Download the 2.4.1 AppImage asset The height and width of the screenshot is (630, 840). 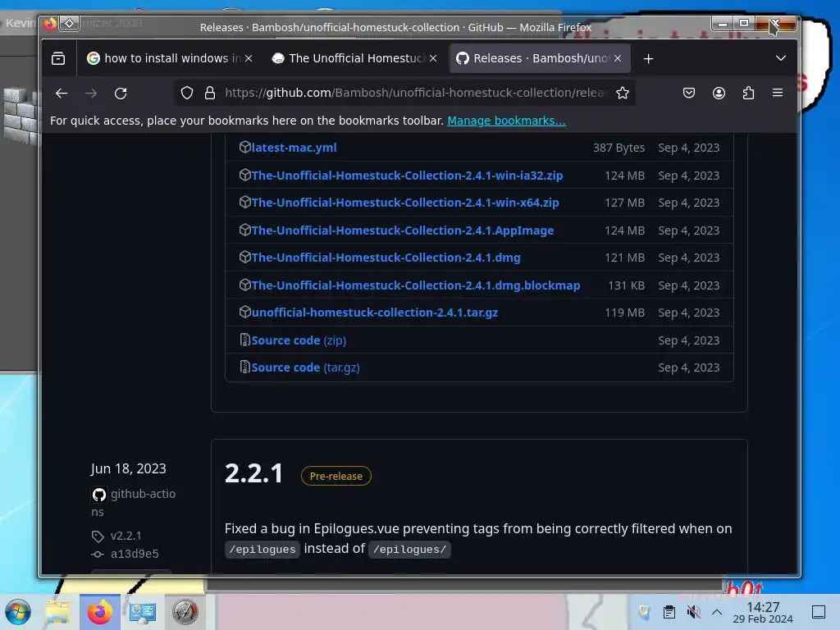[402, 231]
